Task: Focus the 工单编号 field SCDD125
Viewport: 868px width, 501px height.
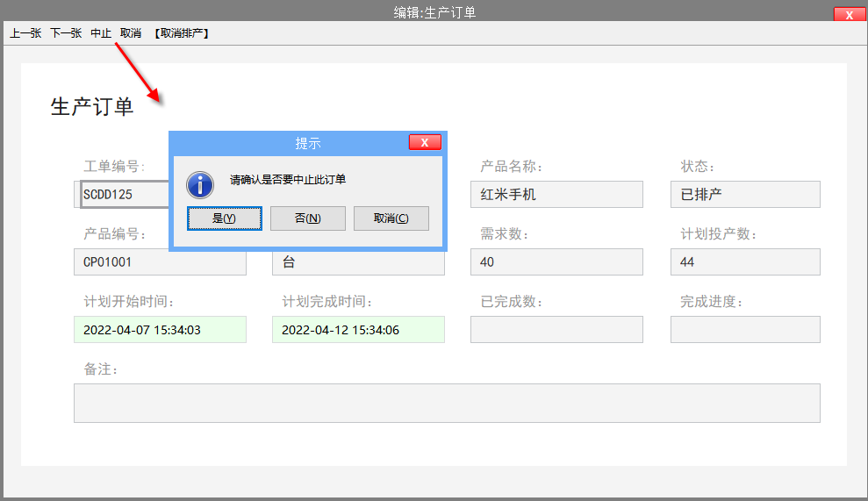Action: (125, 194)
